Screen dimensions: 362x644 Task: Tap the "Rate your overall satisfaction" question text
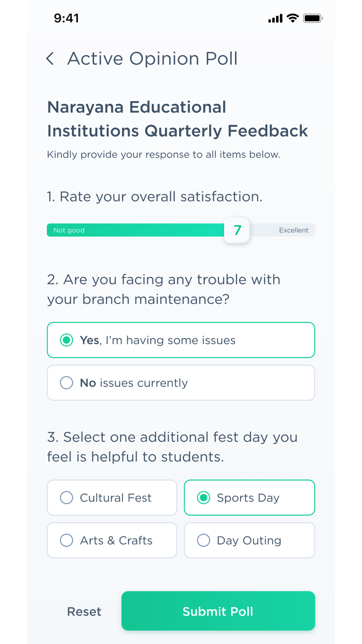coord(155,196)
